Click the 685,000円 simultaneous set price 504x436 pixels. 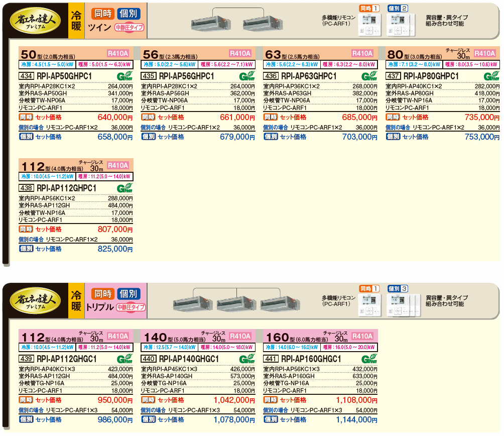click(360, 118)
